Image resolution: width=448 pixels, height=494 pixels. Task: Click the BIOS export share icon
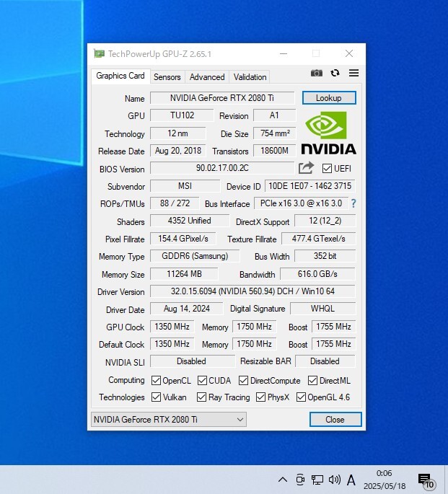(306, 168)
